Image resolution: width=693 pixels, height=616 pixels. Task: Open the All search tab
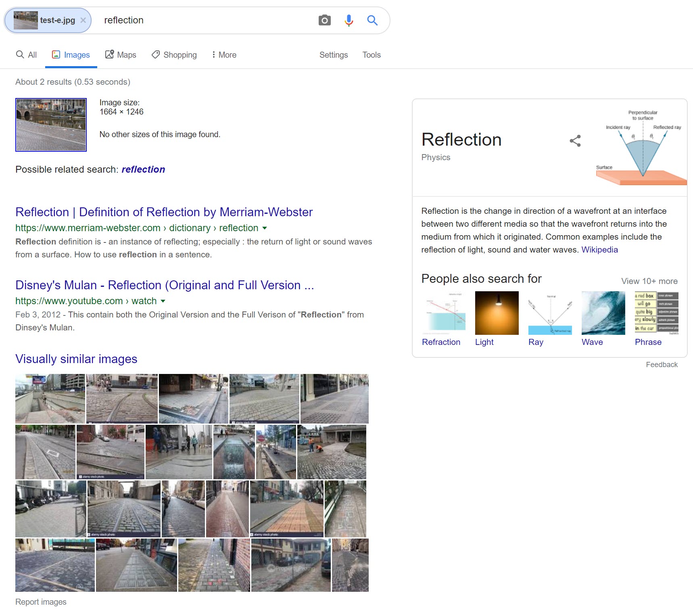click(x=26, y=55)
